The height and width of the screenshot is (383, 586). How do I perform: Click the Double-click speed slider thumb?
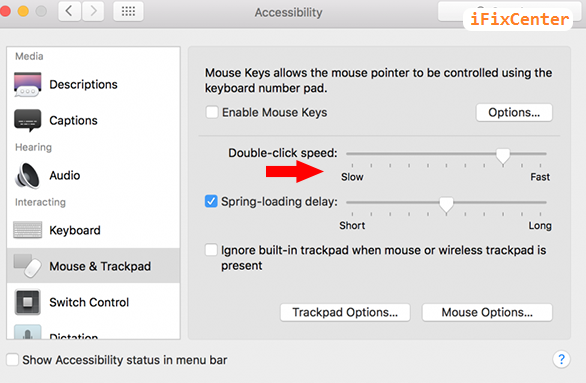tap(503, 156)
